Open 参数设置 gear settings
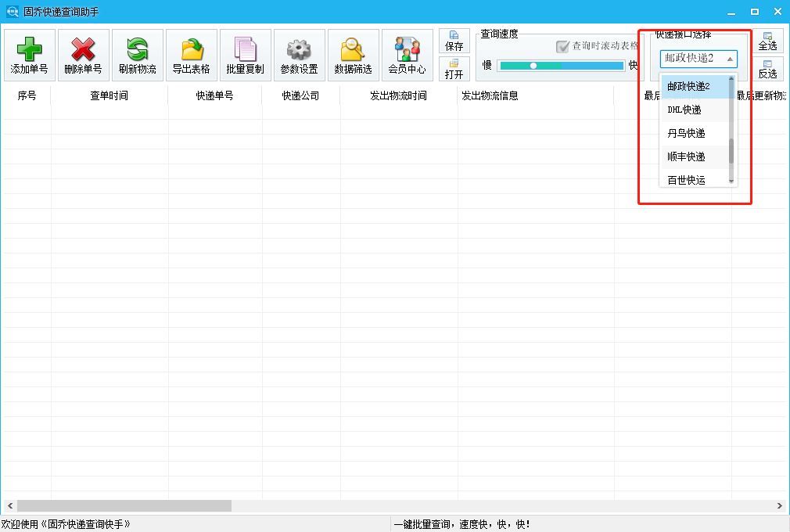The width and height of the screenshot is (790, 532). pos(300,55)
